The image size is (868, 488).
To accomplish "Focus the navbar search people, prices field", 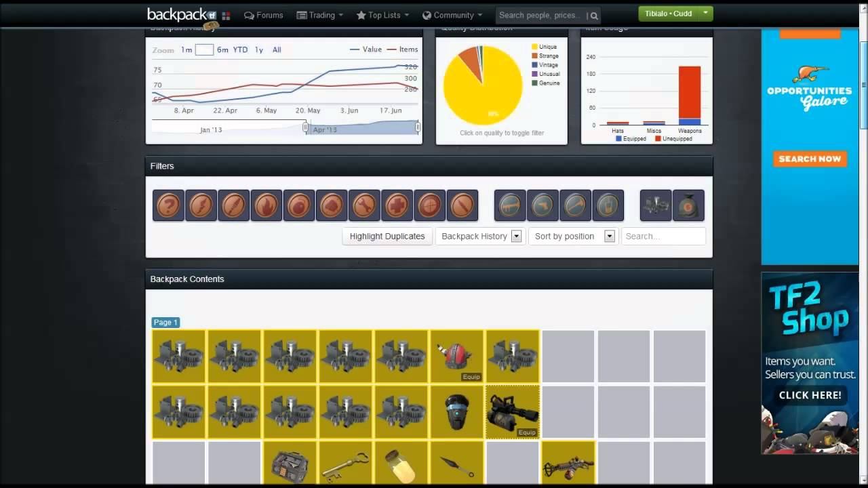I will 541,16.
